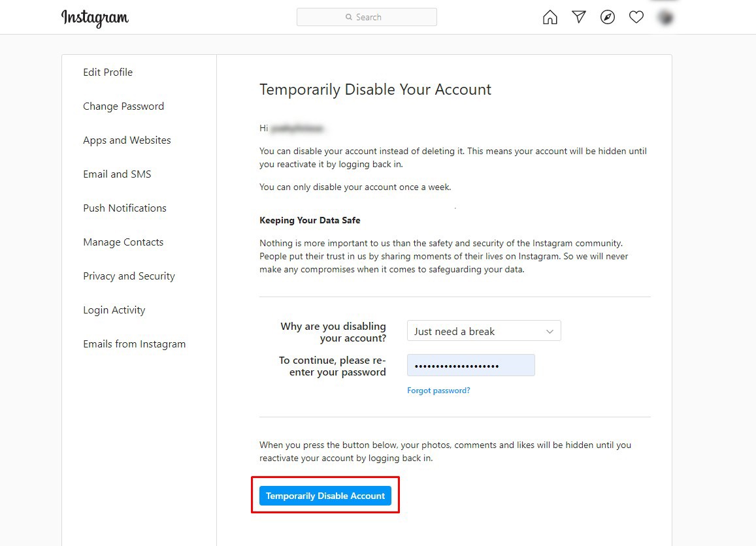Open Edit Profile settings
Screen dimensions: 756x546
tap(108, 72)
